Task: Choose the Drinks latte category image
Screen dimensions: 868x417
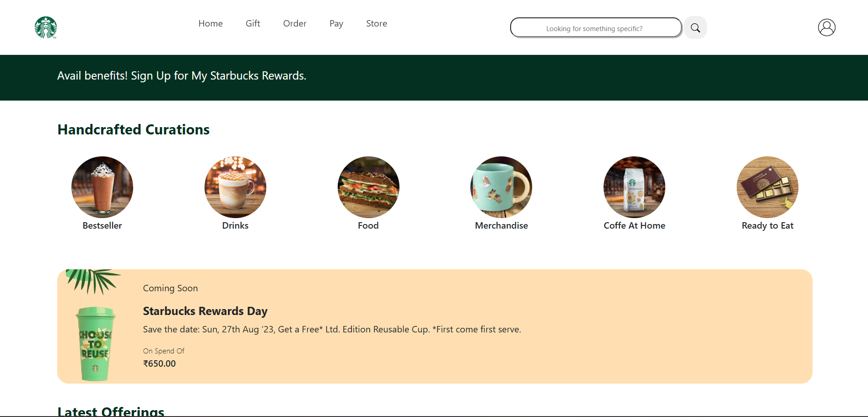Action: point(235,187)
